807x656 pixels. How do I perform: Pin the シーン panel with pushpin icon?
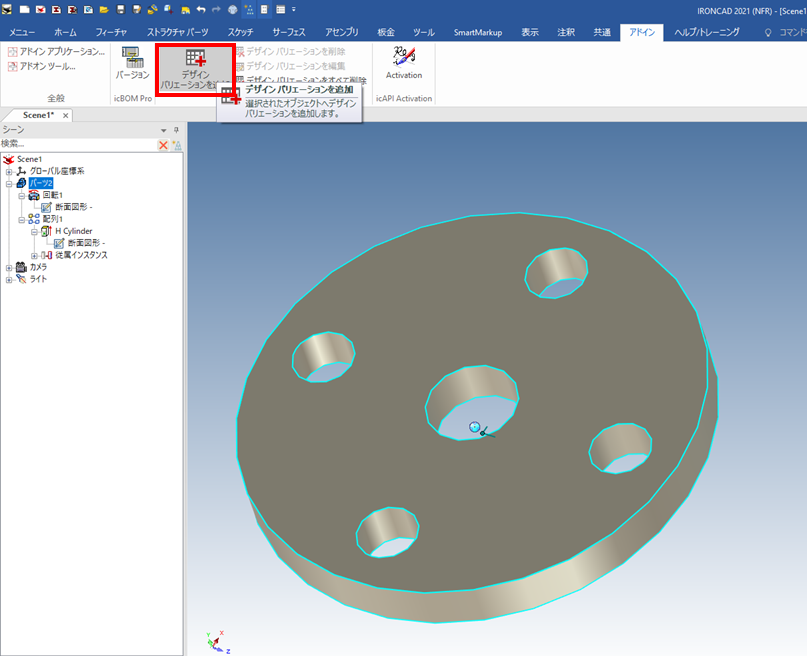click(x=176, y=131)
